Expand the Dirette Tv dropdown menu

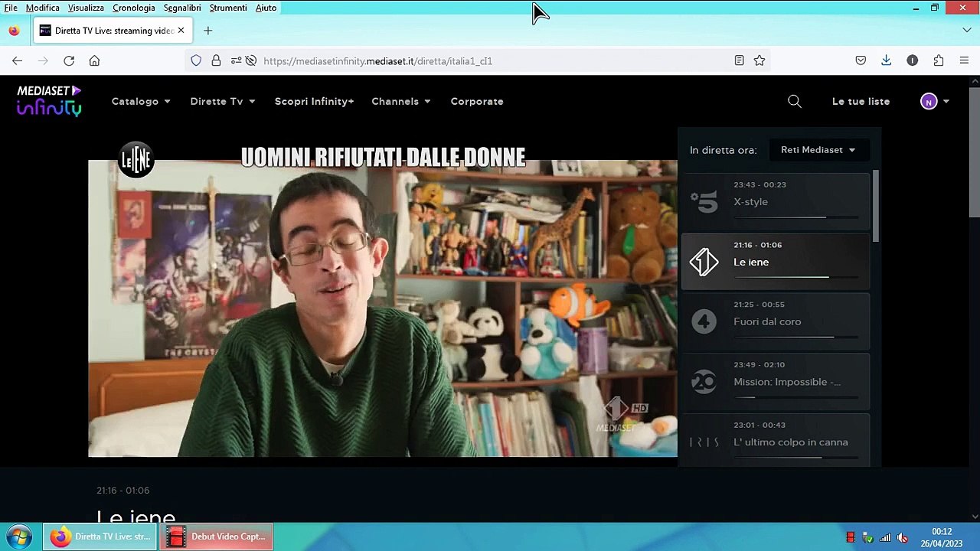pyautogui.click(x=223, y=101)
